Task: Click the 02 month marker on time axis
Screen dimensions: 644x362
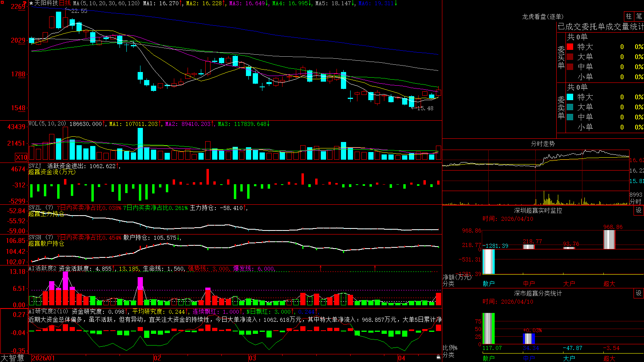Action: click(x=157, y=358)
